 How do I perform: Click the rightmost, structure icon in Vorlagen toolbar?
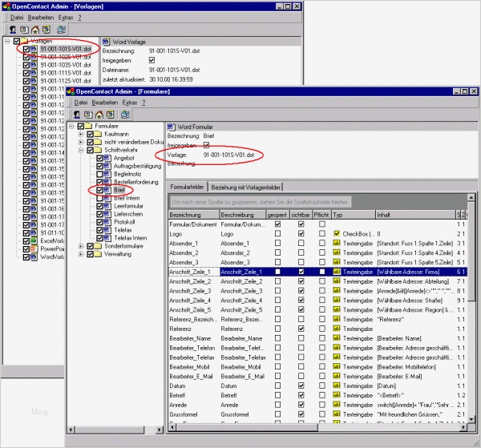62,30
